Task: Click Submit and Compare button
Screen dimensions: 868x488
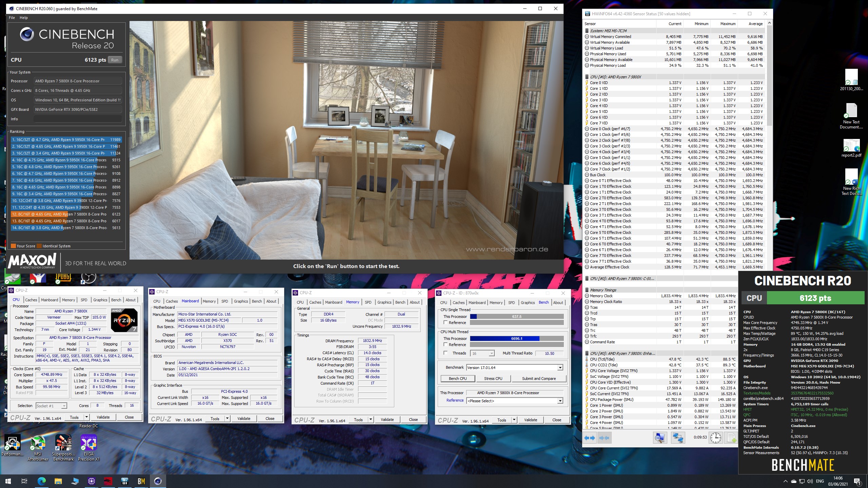Action: pos(539,379)
